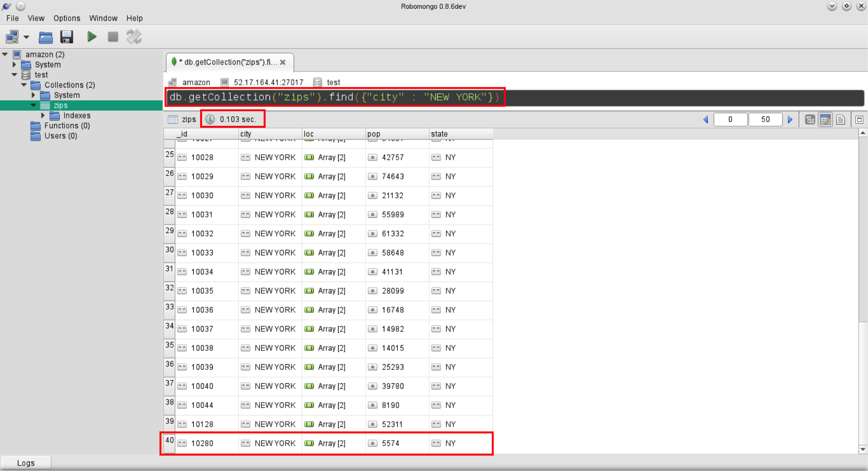868x471 pixels.
Task: Open the Options menu
Action: 67,18
